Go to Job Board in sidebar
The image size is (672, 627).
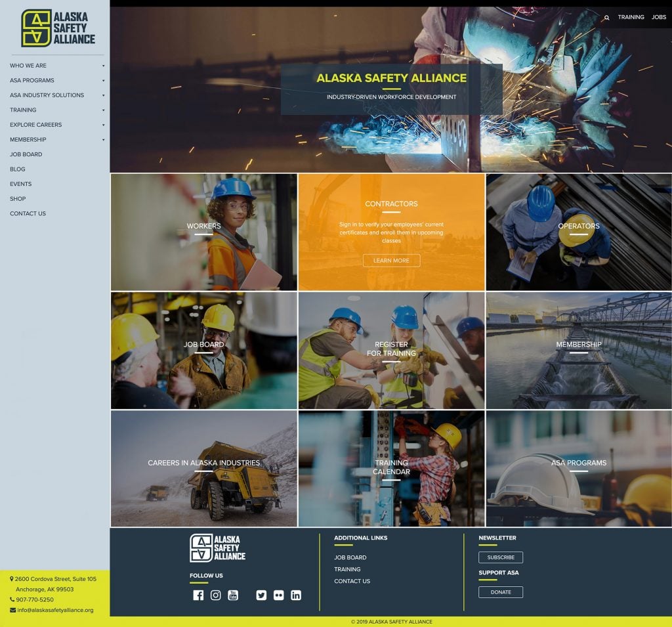point(26,154)
